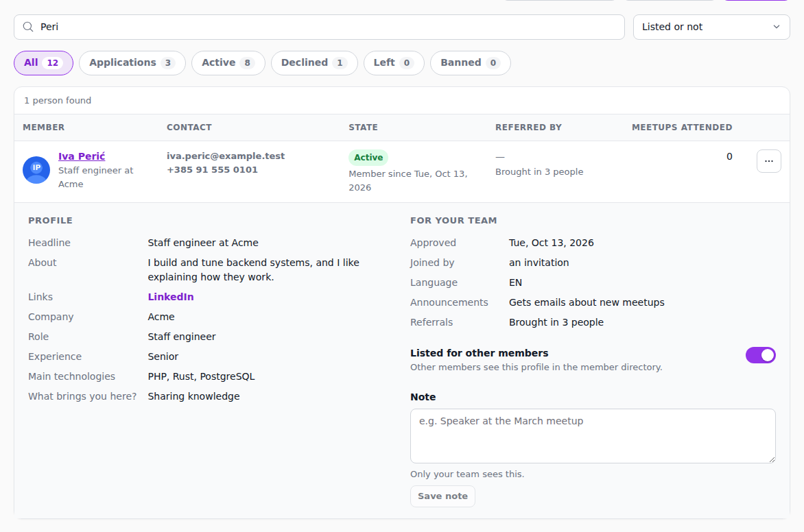Click the Member column header

click(x=44, y=127)
